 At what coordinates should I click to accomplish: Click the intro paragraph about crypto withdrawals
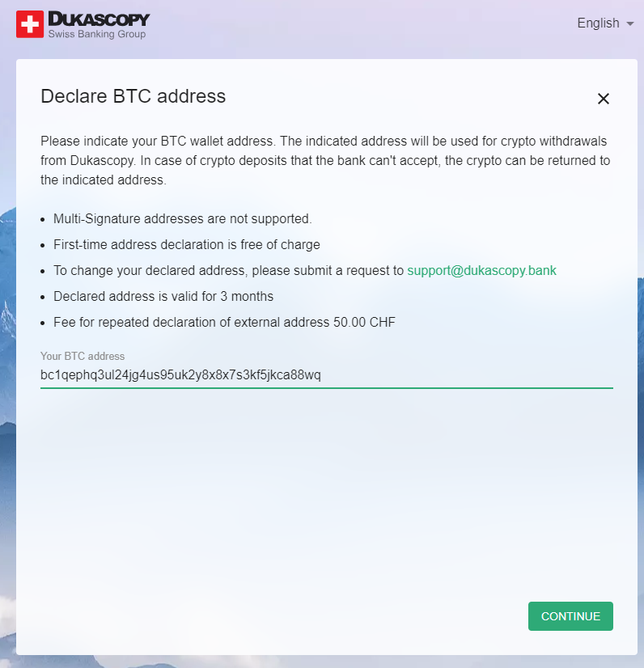[325, 161]
